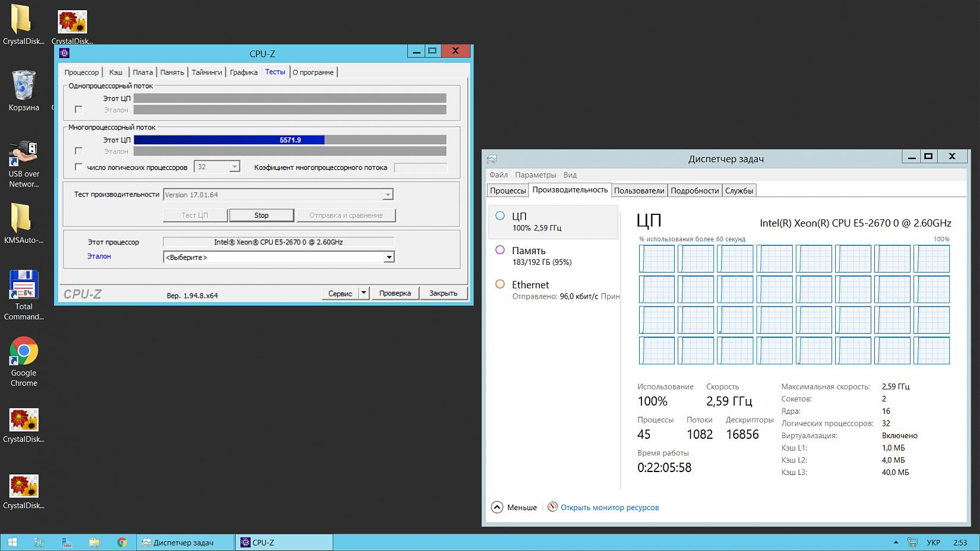
Task: Click the Вер. 1.94.8.x64 version text
Action: click(x=192, y=296)
